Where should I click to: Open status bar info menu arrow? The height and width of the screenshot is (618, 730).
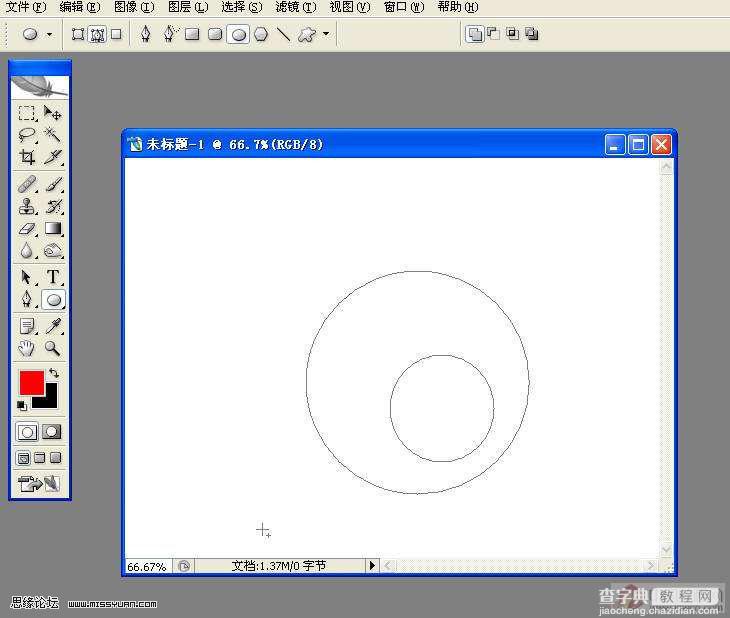pos(372,566)
